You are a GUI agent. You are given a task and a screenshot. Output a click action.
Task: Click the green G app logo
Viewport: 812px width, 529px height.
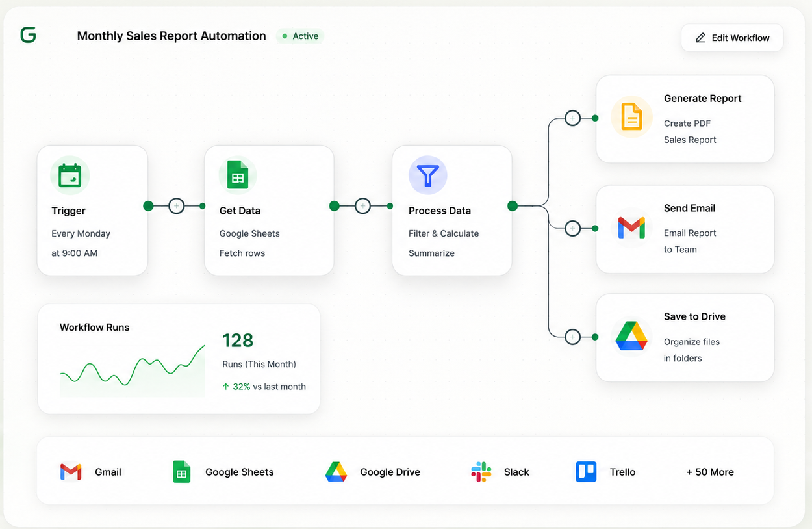28,35
